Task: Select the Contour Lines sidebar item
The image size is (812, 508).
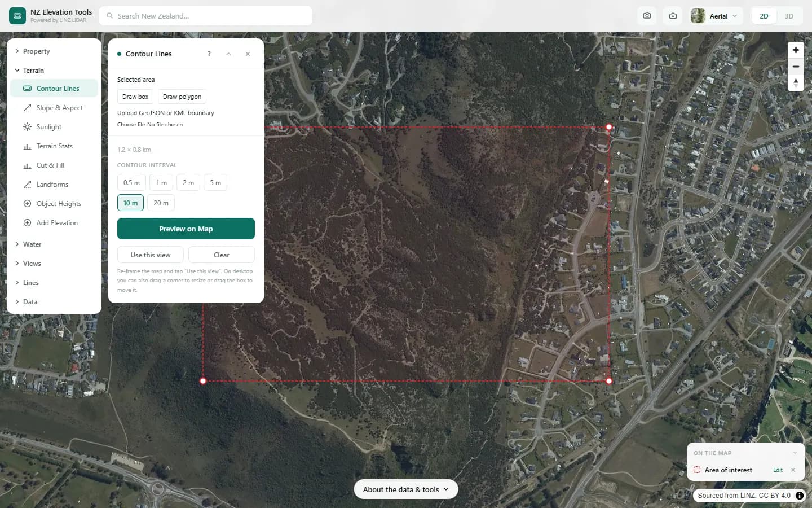Action: [x=54, y=89]
